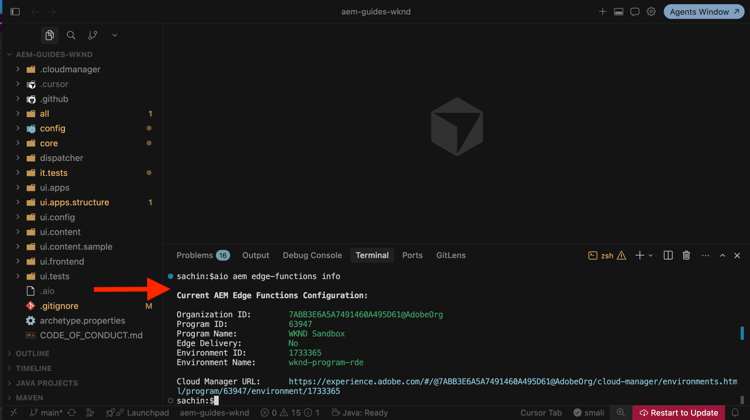
Task: Open archetype.properties file
Action: click(x=82, y=321)
